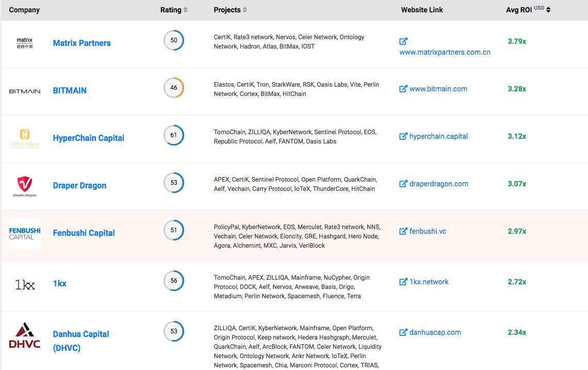Click the 3.79x ROI value
This screenshot has height=370, width=588.
517,41
